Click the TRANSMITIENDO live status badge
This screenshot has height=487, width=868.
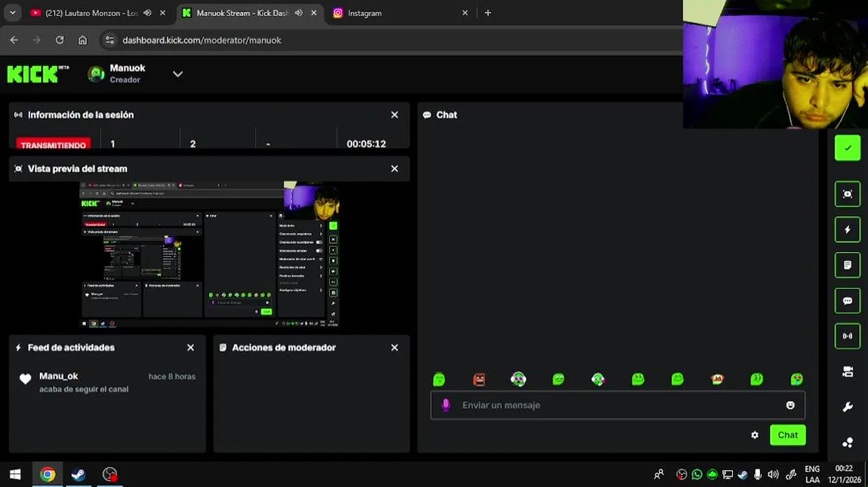point(53,144)
